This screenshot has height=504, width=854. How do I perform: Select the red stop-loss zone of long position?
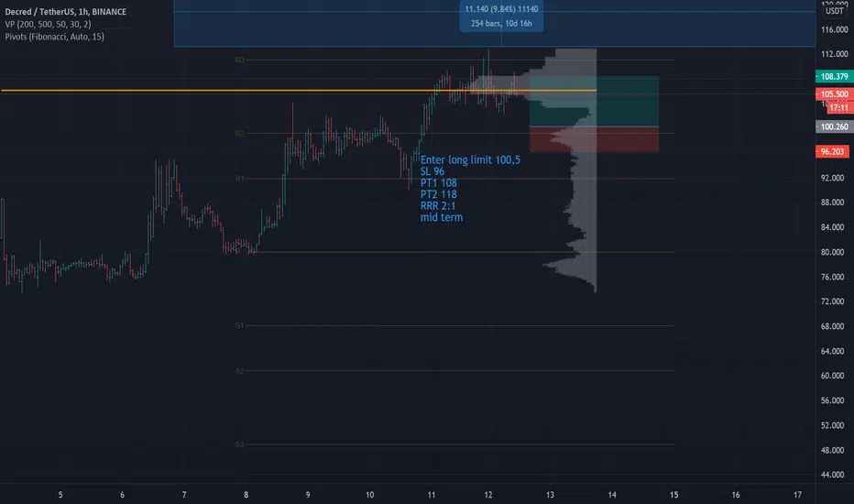(x=594, y=139)
